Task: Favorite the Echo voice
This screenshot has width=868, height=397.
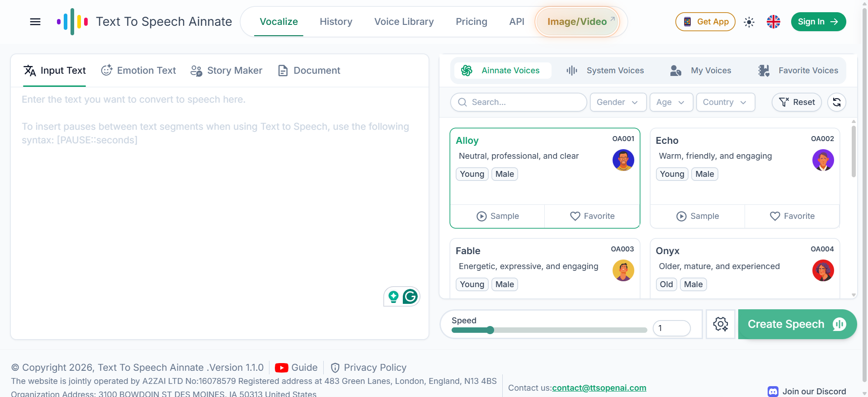Action: pyautogui.click(x=792, y=216)
